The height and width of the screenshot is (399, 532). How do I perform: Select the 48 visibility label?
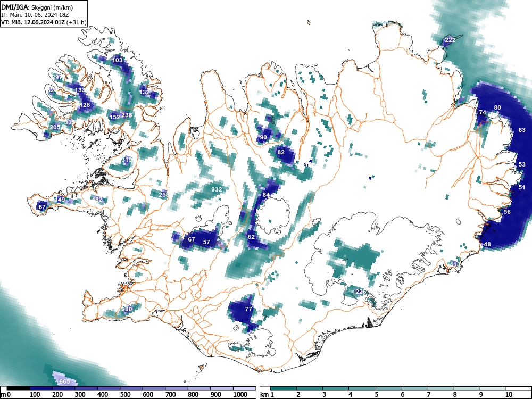[x=487, y=244]
